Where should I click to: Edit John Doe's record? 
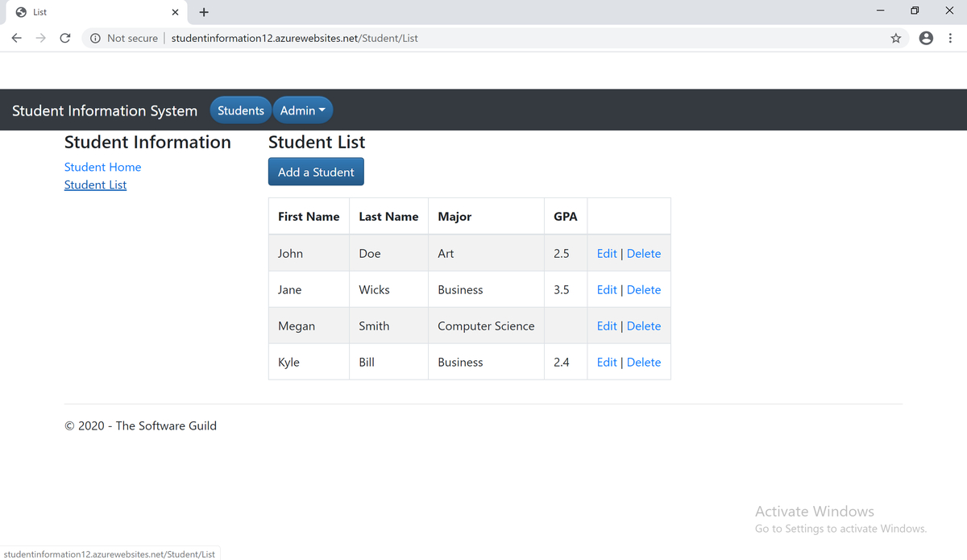pos(607,253)
